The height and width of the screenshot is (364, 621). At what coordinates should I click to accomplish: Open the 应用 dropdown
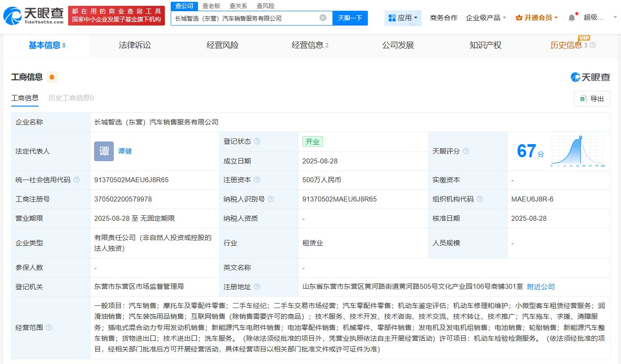tap(403, 18)
